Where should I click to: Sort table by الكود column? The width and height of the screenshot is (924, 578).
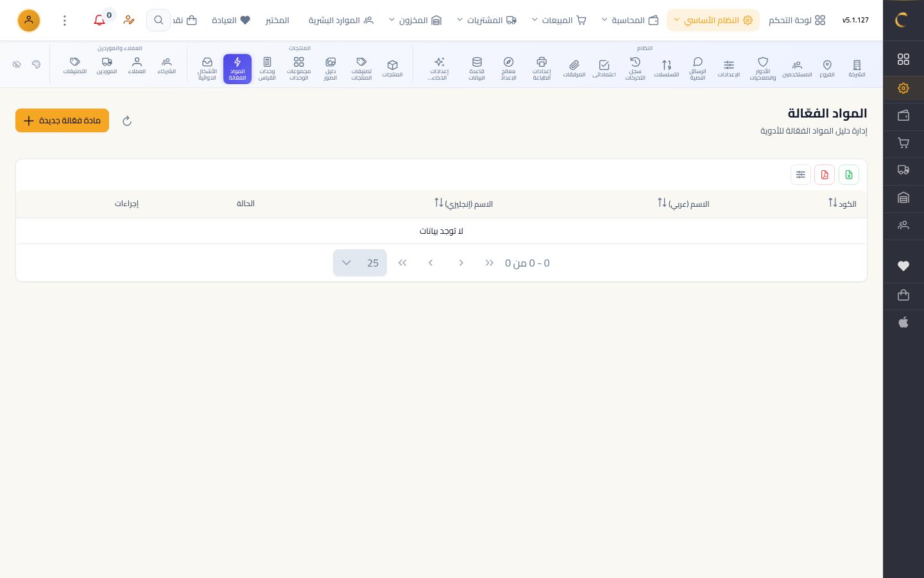[x=842, y=204]
